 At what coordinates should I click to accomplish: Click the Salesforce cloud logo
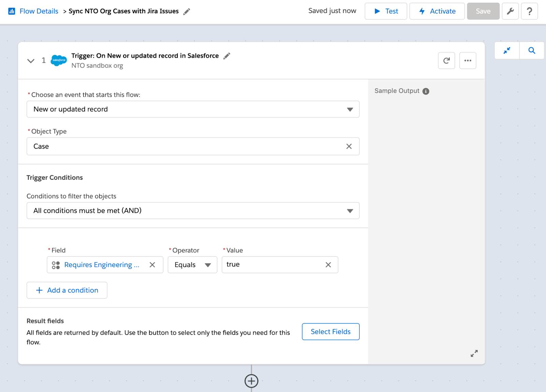point(59,60)
